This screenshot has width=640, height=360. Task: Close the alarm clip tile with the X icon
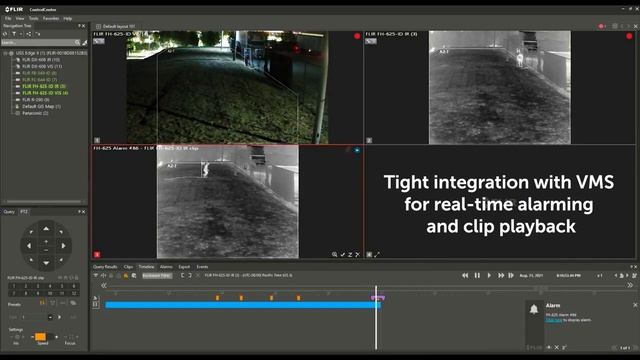358,254
